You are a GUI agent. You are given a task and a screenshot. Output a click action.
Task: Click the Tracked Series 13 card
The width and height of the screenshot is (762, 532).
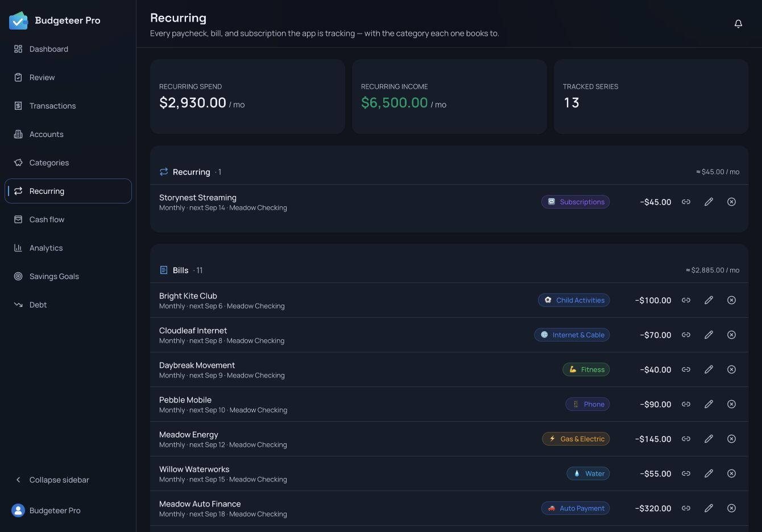pyautogui.click(x=651, y=97)
